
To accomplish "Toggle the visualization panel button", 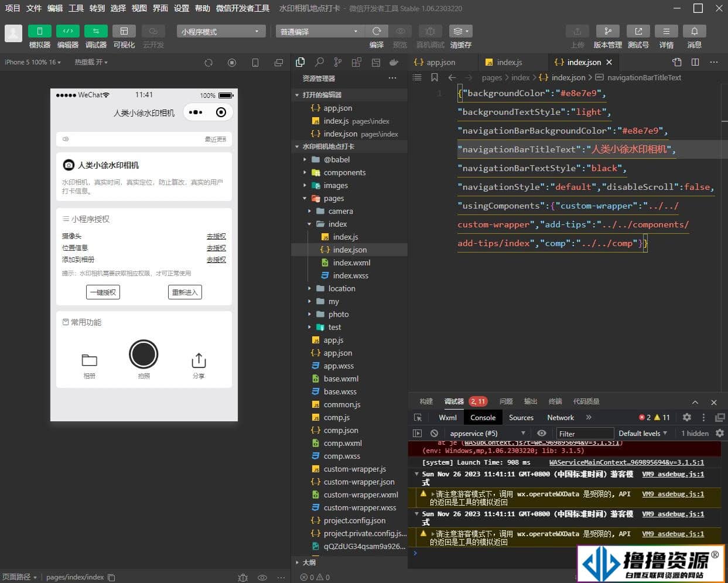I will (124, 31).
